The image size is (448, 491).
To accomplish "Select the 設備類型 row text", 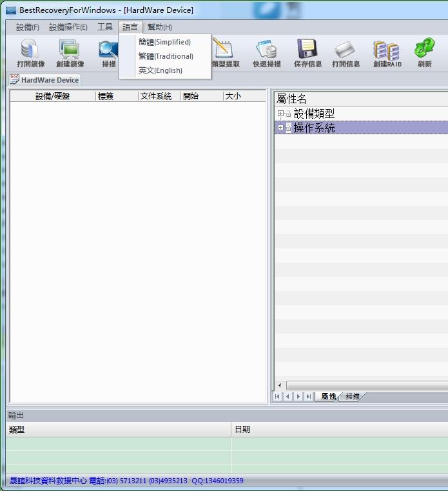I will [314, 114].
